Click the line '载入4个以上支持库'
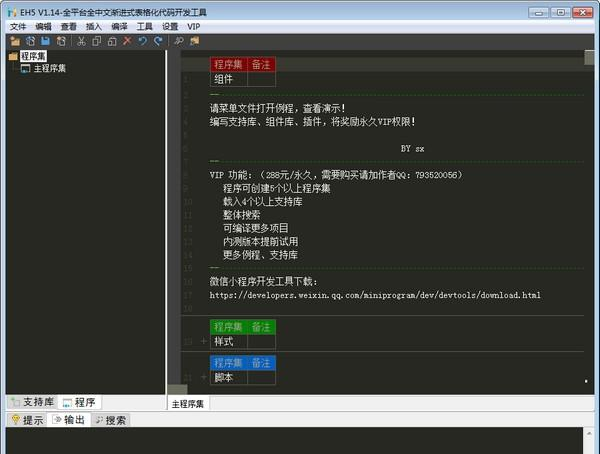This screenshot has width=600, height=454. tap(262, 202)
